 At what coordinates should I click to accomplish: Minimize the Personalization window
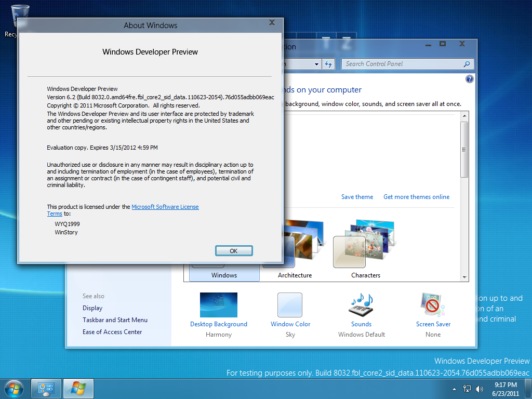click(x=428, y=44)
